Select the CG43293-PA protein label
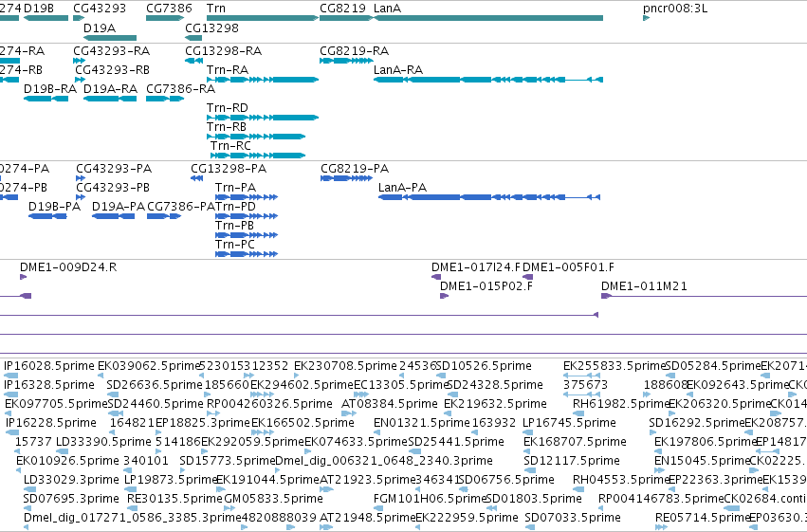 114,169
